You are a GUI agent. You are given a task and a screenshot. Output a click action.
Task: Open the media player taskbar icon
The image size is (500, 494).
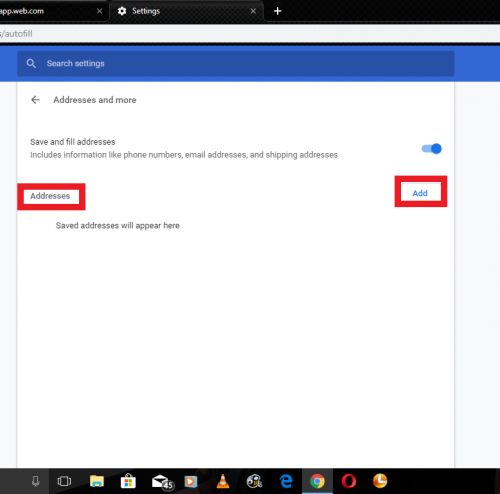point(191,481)
